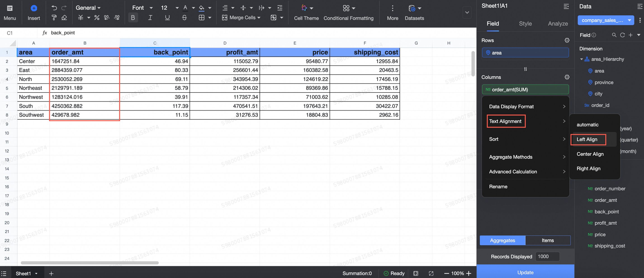Open the Sort submenu
Viewport: 644px width, 278px height.
(x=525, y=139)
